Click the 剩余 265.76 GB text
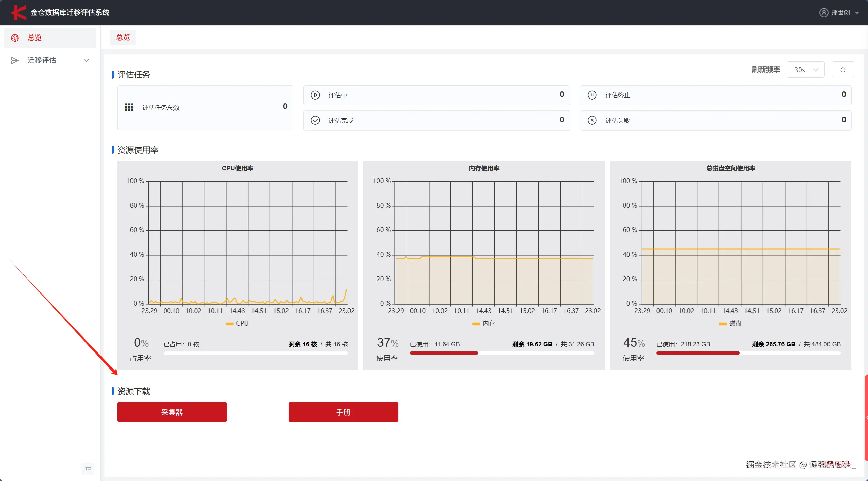 click(x=774, y=344)
